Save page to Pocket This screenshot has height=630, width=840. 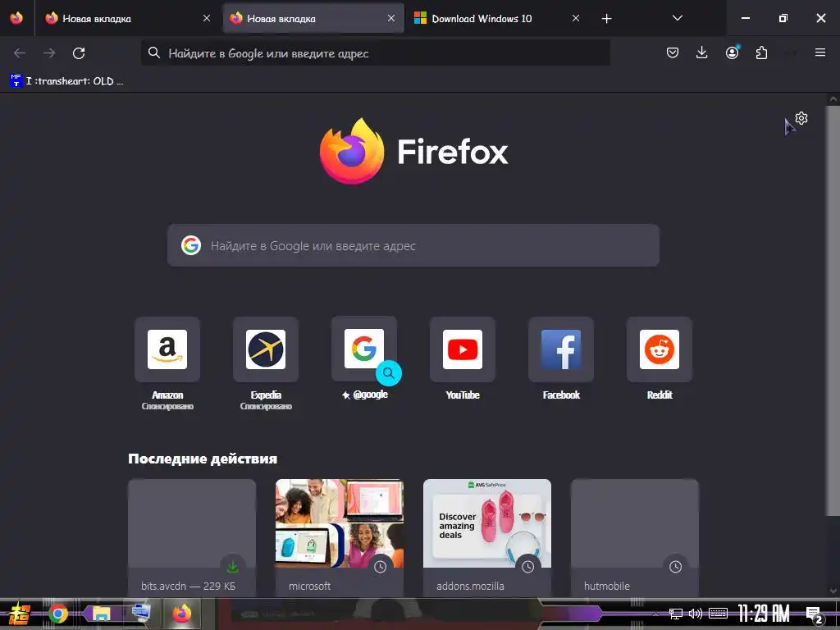click(673, 52)
